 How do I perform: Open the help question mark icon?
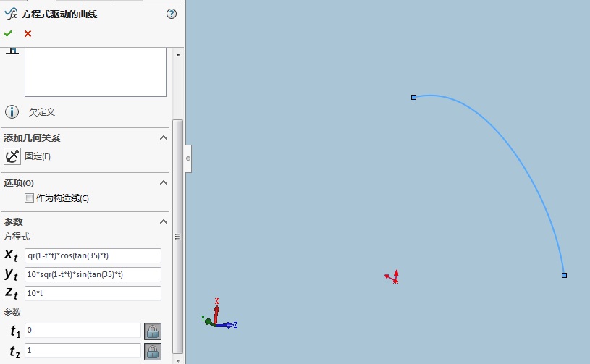point(171,14)
